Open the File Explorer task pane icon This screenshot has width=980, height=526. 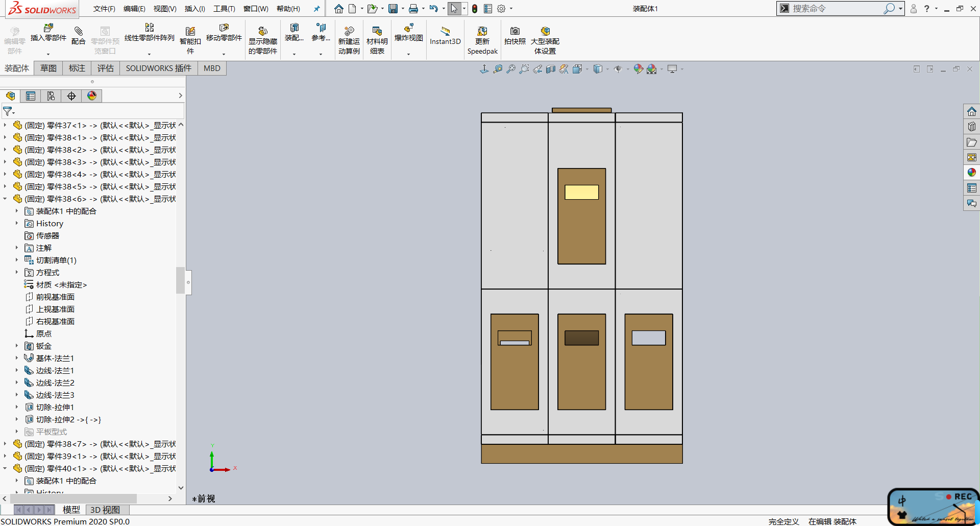972,142
